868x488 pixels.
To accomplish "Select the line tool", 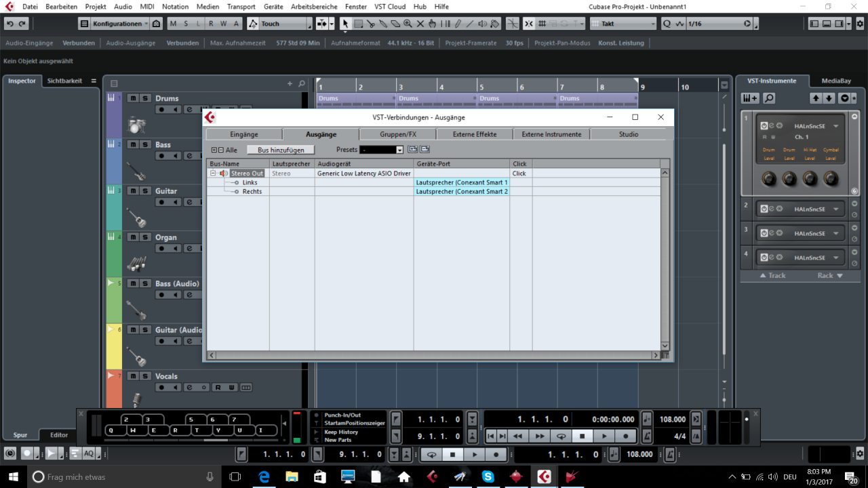I will click(470, 24).
